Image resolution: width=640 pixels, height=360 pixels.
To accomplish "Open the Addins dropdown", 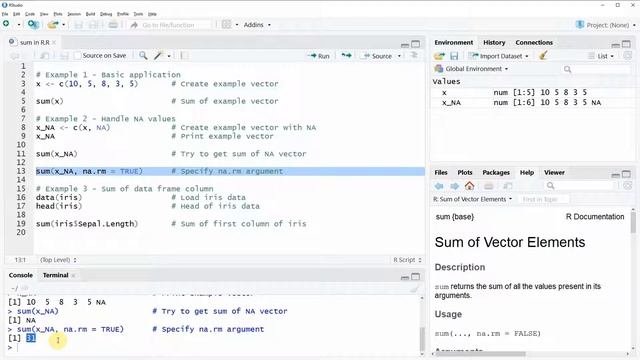I will click(257, 25).
